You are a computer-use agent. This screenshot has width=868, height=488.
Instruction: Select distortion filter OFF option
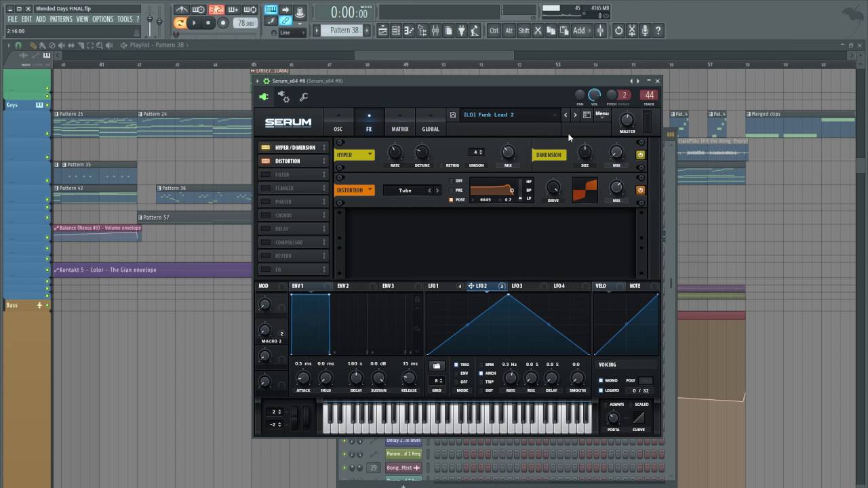point(452,181)
